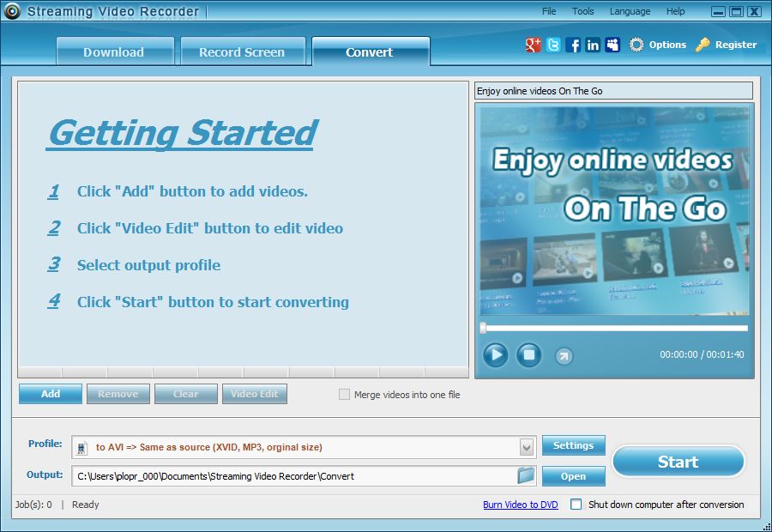
Task: Click the Twitter bird icon
Action: click(x=553, y=45)
